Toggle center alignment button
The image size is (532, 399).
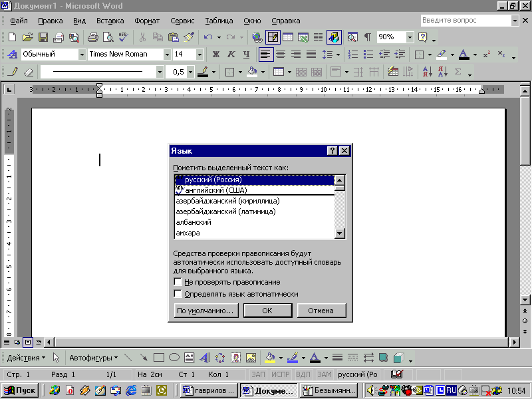(x=281, y=55)
